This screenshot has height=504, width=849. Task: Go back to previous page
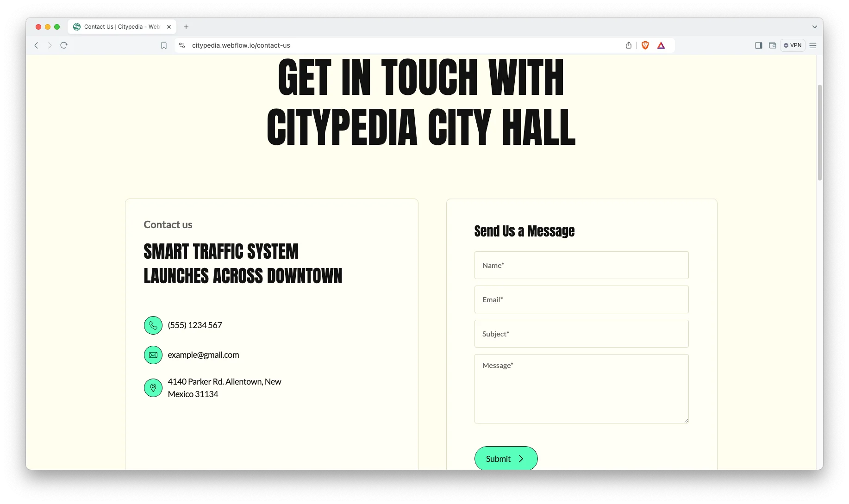pyautogui.click(x=36, y=45)
